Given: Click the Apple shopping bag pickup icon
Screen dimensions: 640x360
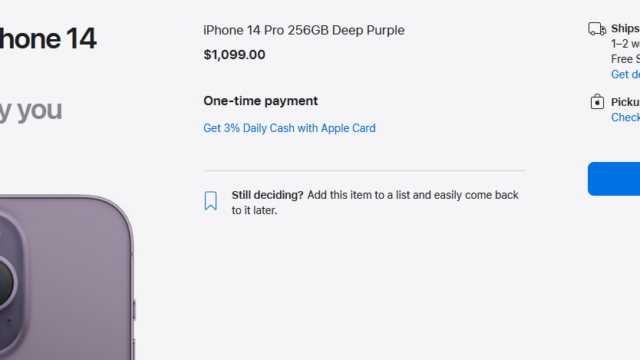Looking at the screenshot, I should [x=597, y=102].
